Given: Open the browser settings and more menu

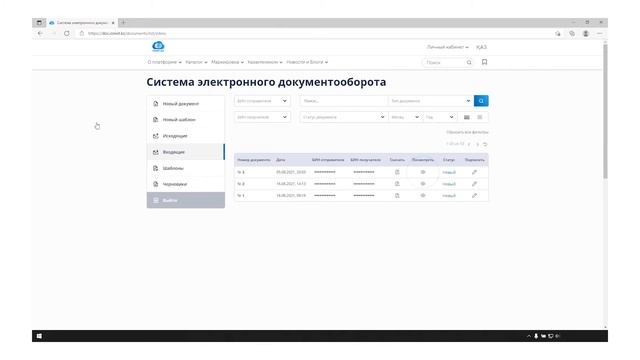Looking at the screenshot, I should [600, 33].
